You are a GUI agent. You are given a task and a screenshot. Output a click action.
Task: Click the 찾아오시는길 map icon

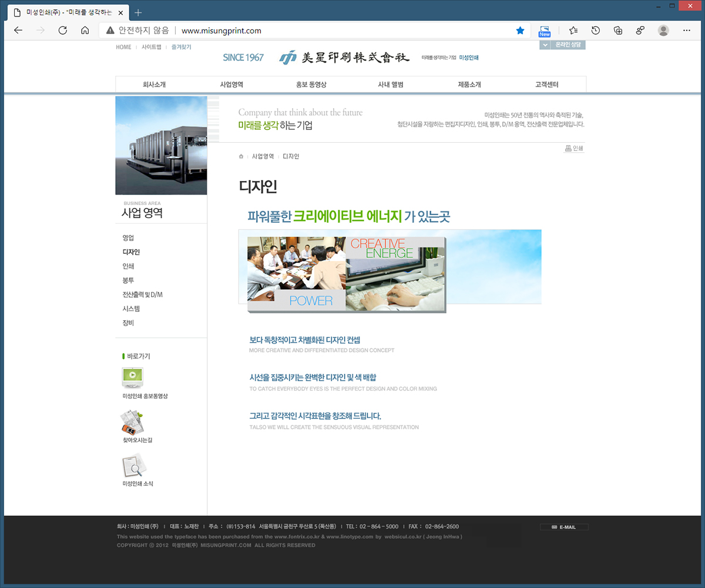tap(132, 421)
